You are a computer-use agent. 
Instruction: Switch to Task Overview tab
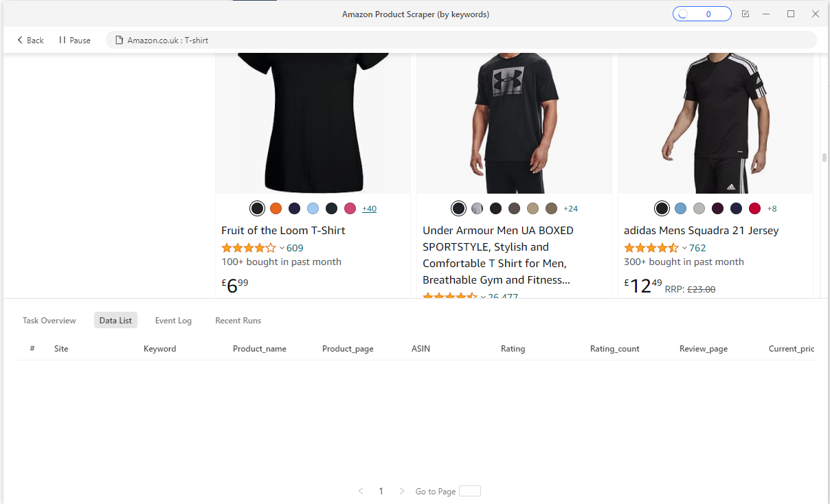(x=49, y=321)
